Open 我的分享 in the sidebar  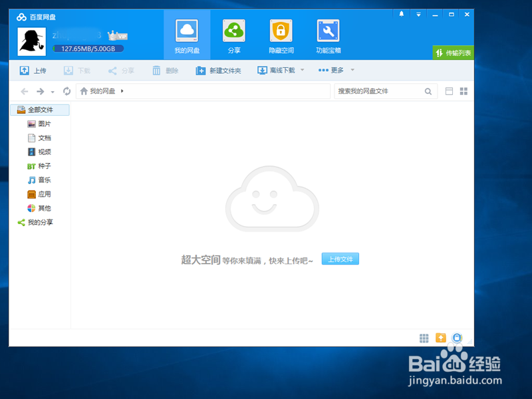point(35,222)
